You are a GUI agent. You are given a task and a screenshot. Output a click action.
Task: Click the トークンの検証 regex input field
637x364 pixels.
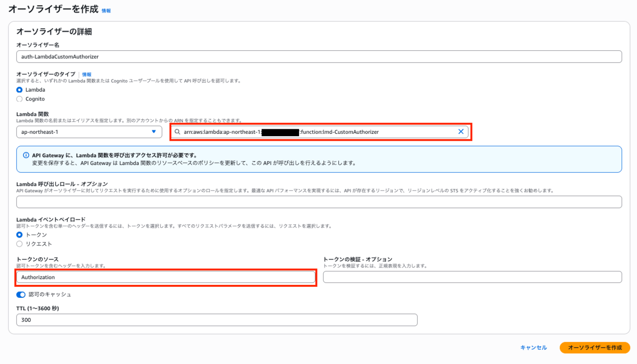point(472,277)
